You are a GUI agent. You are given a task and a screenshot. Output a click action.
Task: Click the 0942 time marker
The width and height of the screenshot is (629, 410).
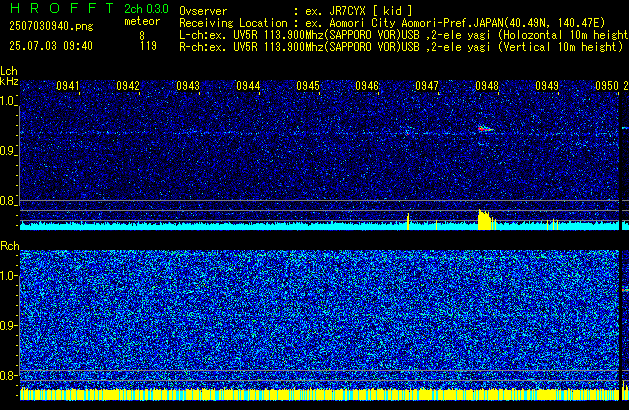pos(128,86)
